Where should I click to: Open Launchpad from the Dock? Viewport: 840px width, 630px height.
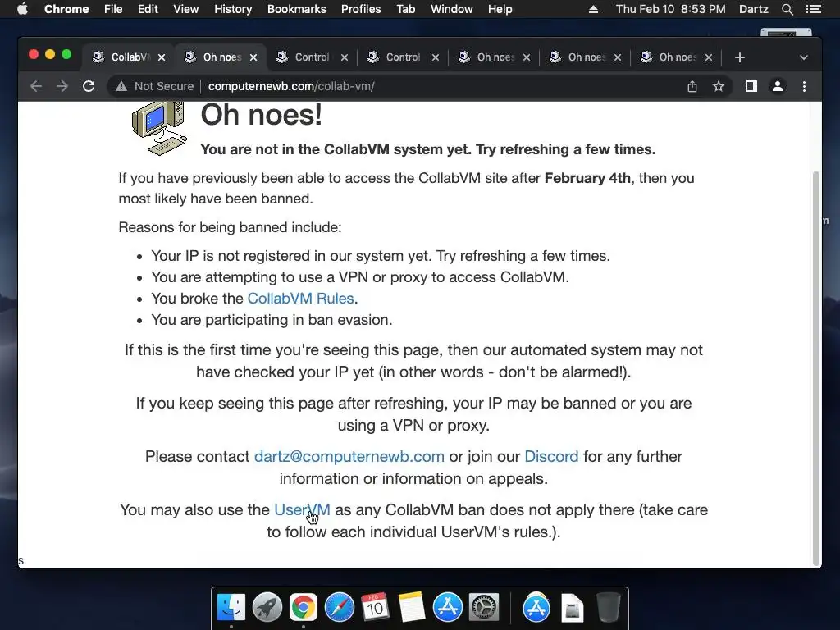tap(267, 608)
